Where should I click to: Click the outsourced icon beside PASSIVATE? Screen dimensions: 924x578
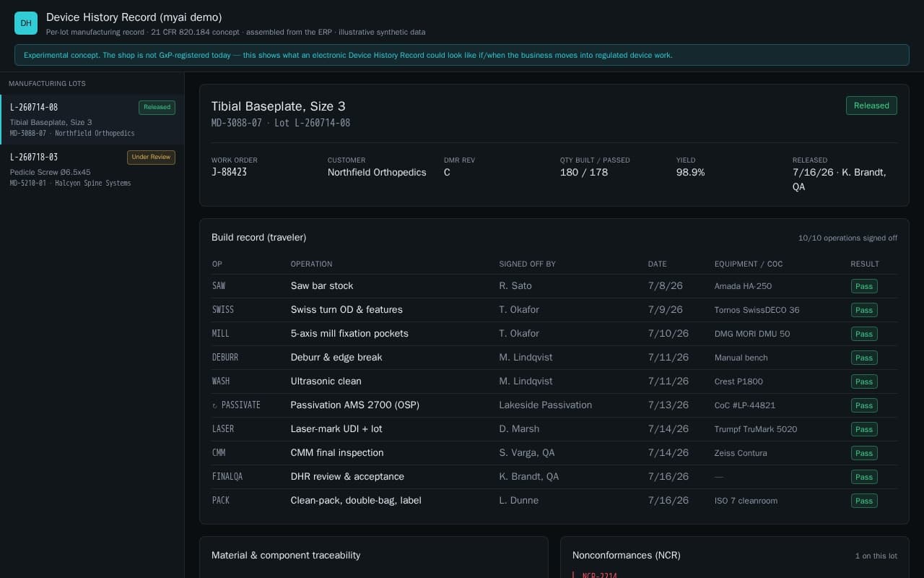215,405
